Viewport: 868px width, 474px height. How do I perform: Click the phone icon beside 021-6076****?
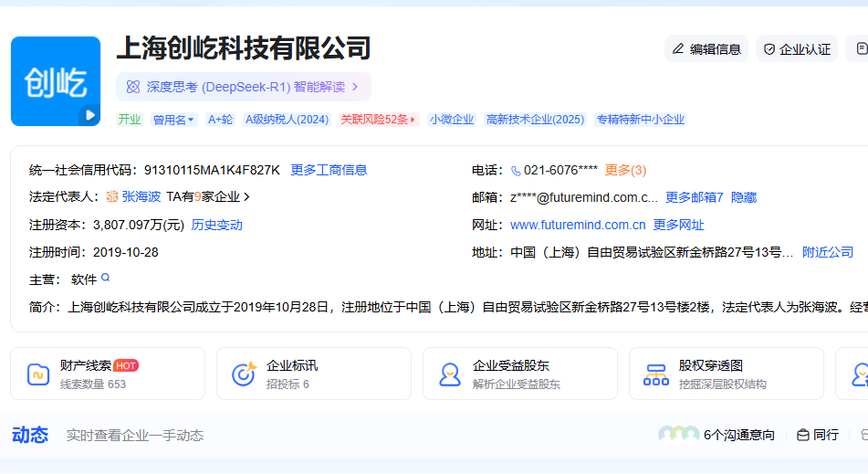pyautogui.click(x=516, y=171)
